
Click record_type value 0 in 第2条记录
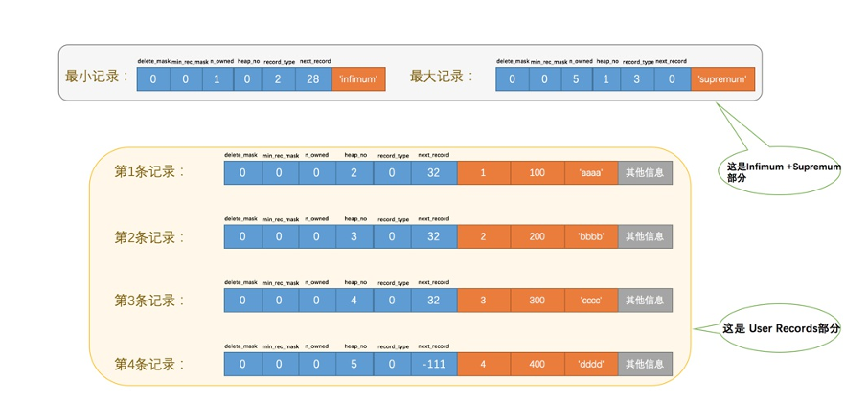point(393,236)
